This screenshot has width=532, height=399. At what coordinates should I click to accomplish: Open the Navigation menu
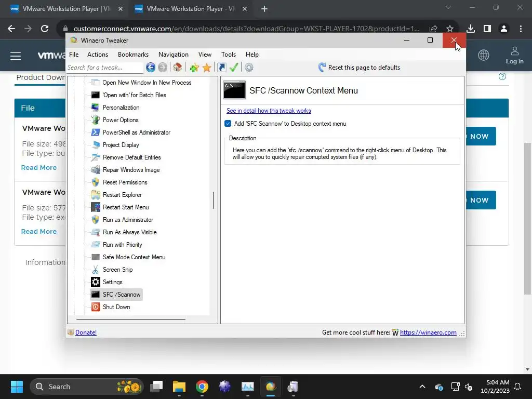[174, 54]
